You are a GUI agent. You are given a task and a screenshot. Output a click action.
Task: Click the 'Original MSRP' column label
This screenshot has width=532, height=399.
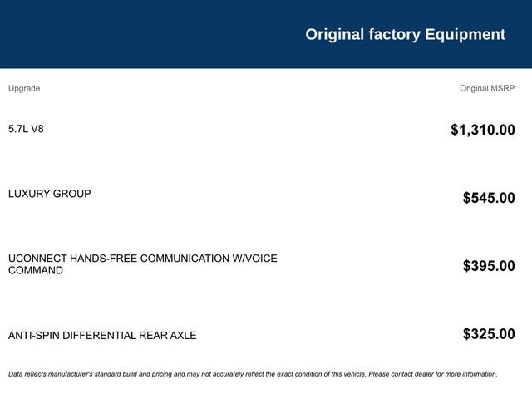click(x=487, y=88)
